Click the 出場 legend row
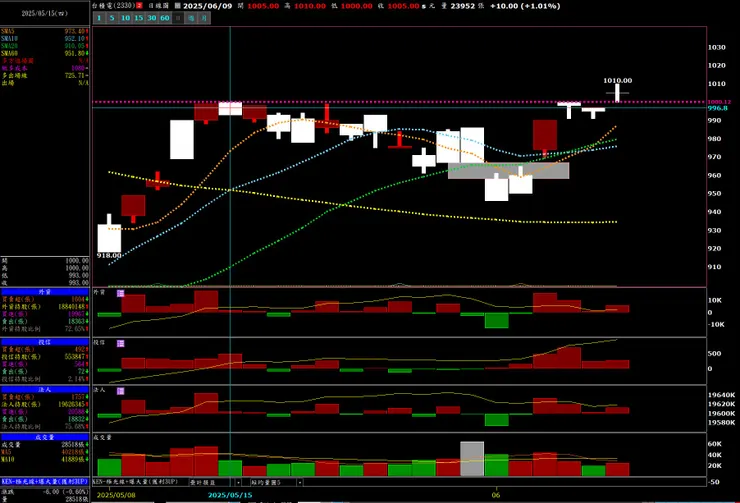This screenshot has width=740, height=503. pyautogui.click(x=45, y=83)
